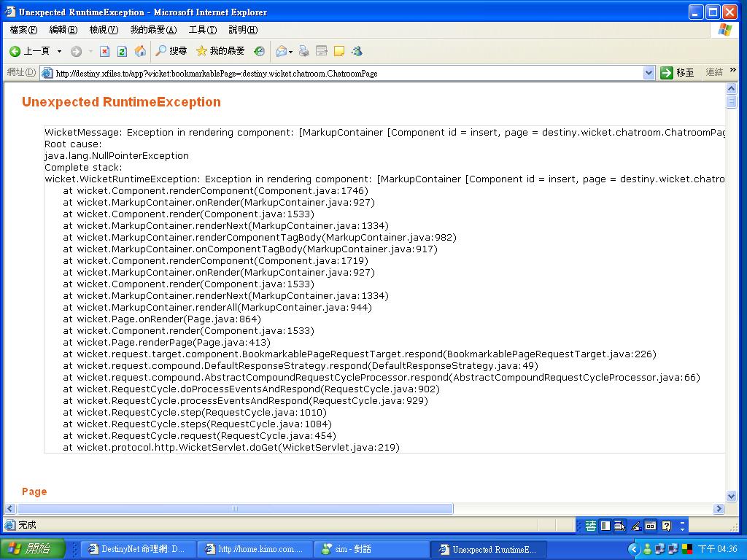Click the horizontal scrollbar thumb

(x=235, y=509)
